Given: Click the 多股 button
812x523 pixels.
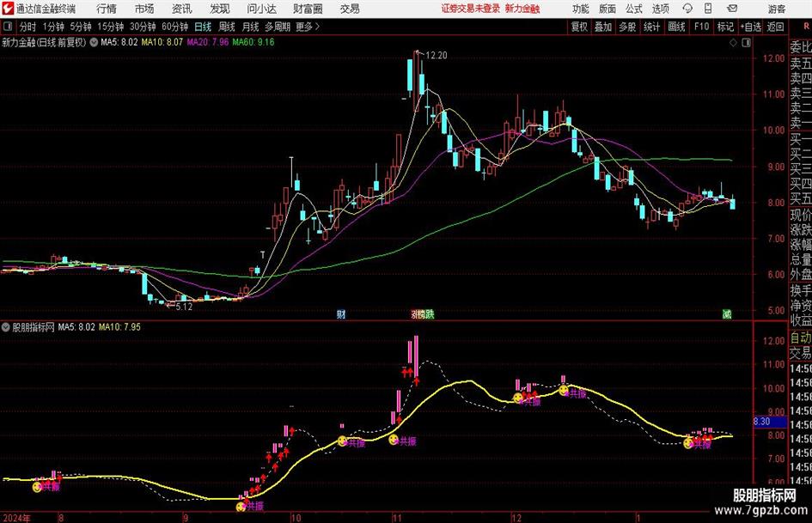Looking at the screenshot, I should point(627,27).
